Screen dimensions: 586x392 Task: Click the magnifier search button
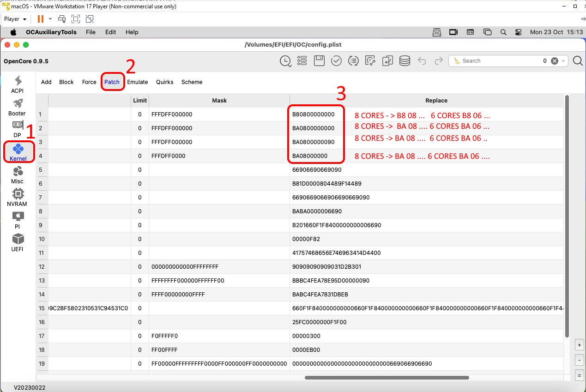[x=577, y=61]
